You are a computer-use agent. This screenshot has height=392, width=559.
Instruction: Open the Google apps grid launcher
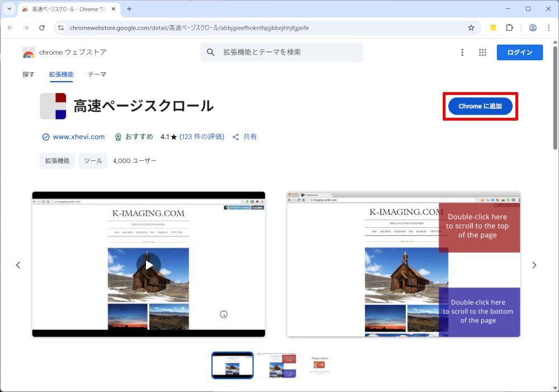pyautogui.click(x=482, y=52)
